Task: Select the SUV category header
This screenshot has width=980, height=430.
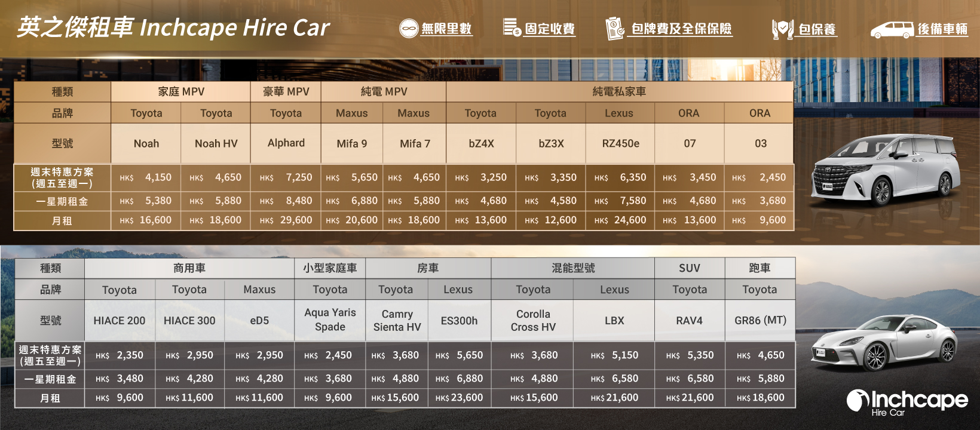Action: [x=690, y=268]
